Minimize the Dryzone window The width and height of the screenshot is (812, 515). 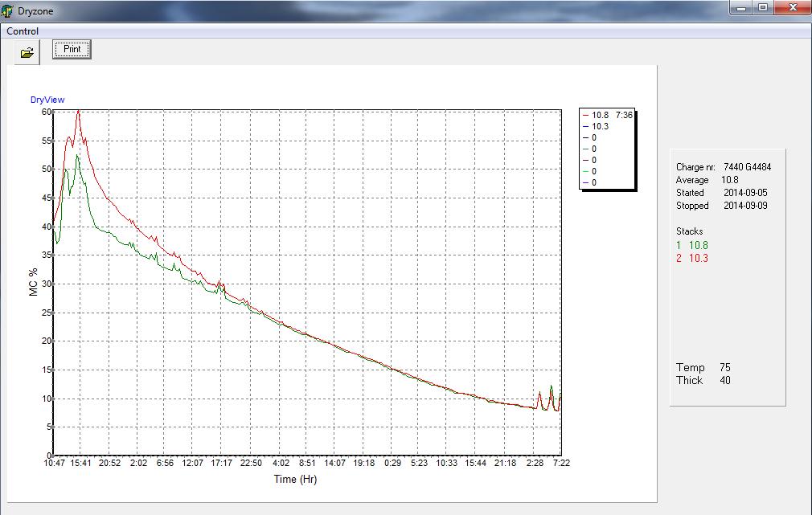point(741,8)
